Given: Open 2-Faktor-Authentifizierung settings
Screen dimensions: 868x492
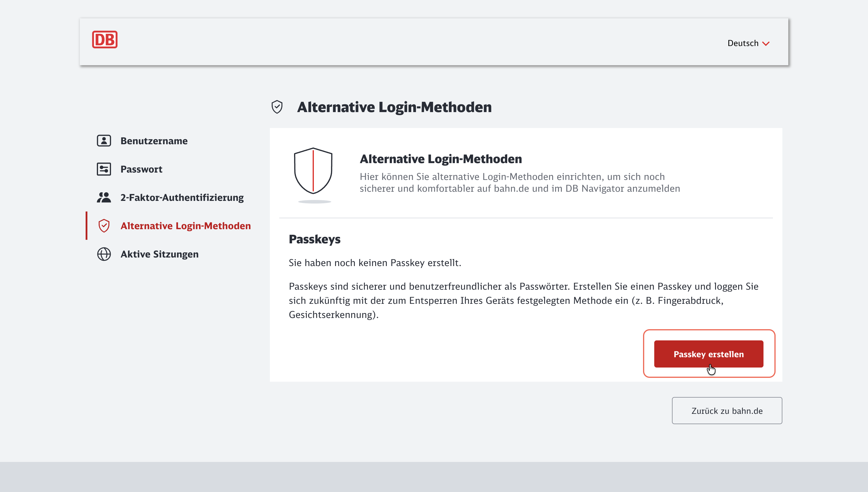Looking at the screenshot, I should click(182, 197).
